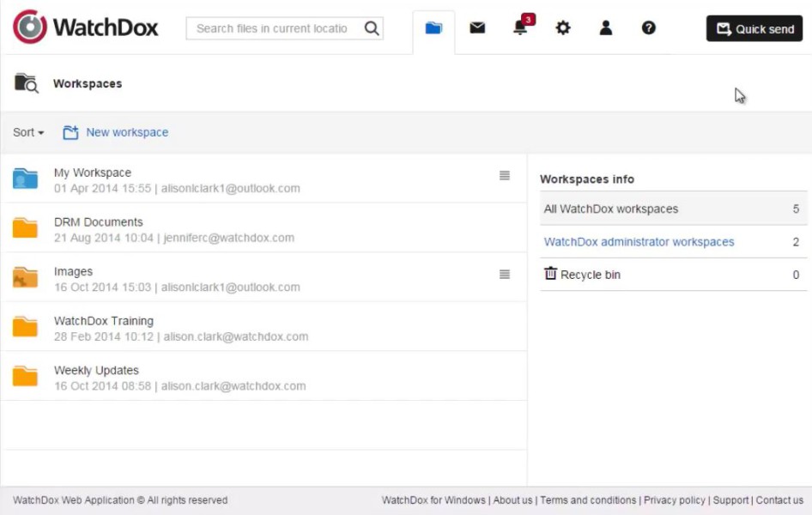Click the WatchDox for Windows footer link
The width and height of the screenshot is (812, 515).
pyautogui.click(x=433, y=500)
